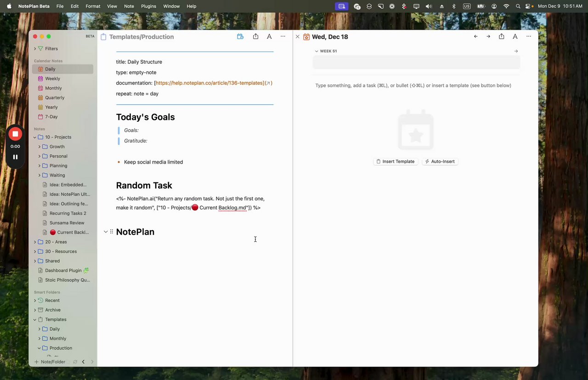Expand the Growth folder
Image resolution: width=588 pixels, height=380 pixels.
(40, 147)
